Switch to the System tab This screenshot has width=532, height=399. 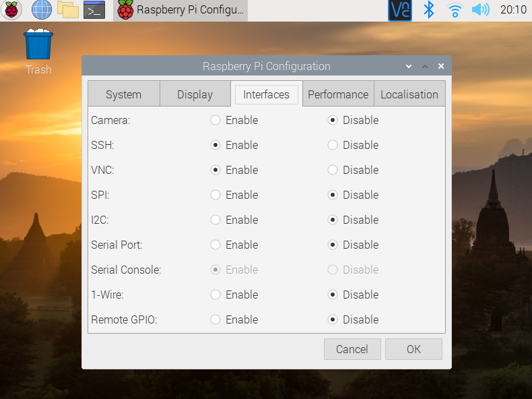coord(123,94)
